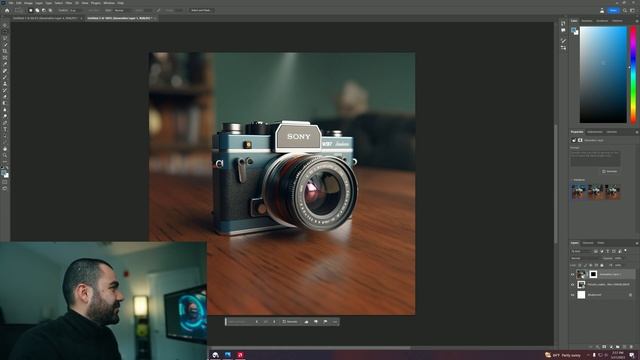640x360 pixels.
Task: Switch to the Swatches tab
Action: [x=587, y=21]
